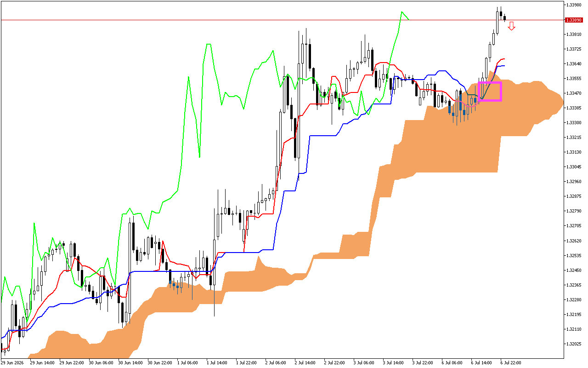Screen dimensions: 588x368
Task: Select the 1.32875 price axis label
Action: [574, 196]
